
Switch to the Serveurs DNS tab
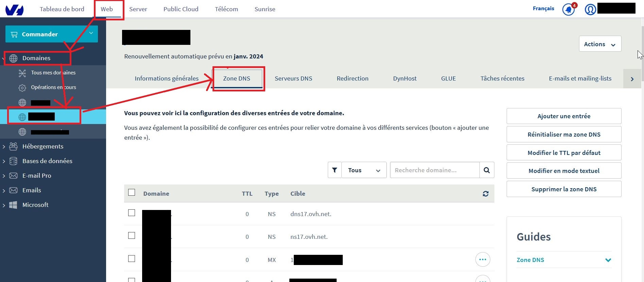(x=293, y=78)
